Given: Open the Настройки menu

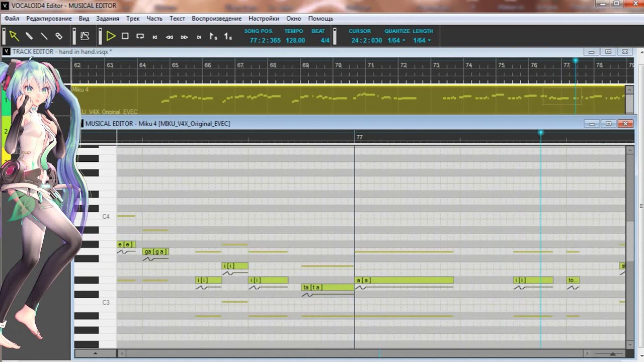Looking at the screenshot, I should tap(264, 19).
